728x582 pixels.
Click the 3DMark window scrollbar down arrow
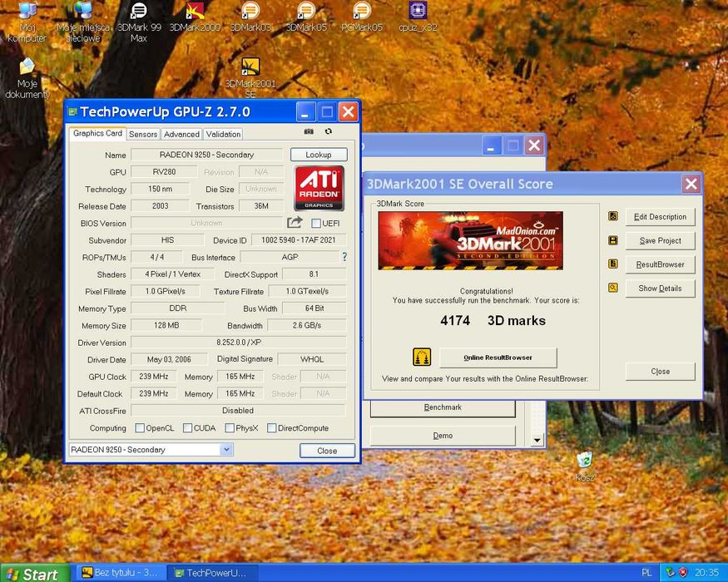537,440
